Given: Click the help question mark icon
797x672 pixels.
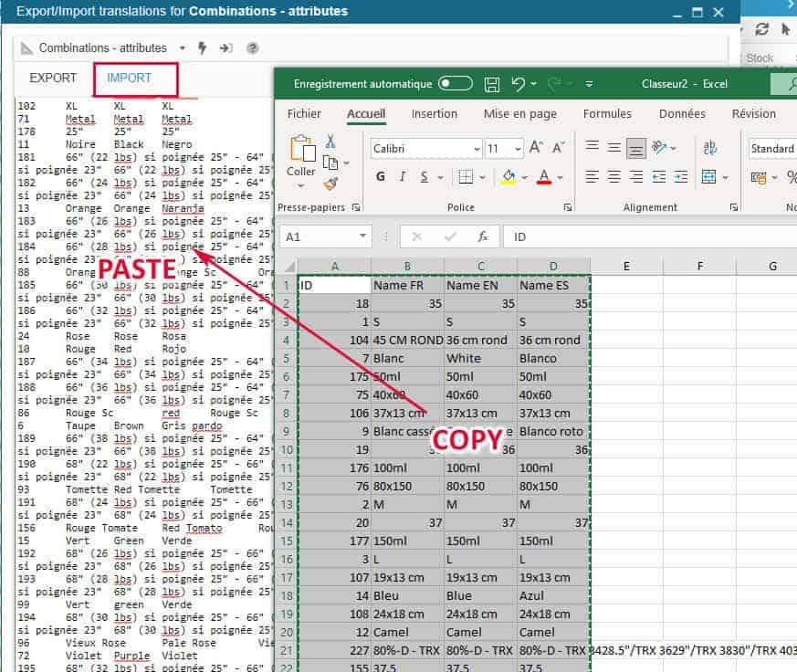Looking at the screenshot, I should 253,47.
